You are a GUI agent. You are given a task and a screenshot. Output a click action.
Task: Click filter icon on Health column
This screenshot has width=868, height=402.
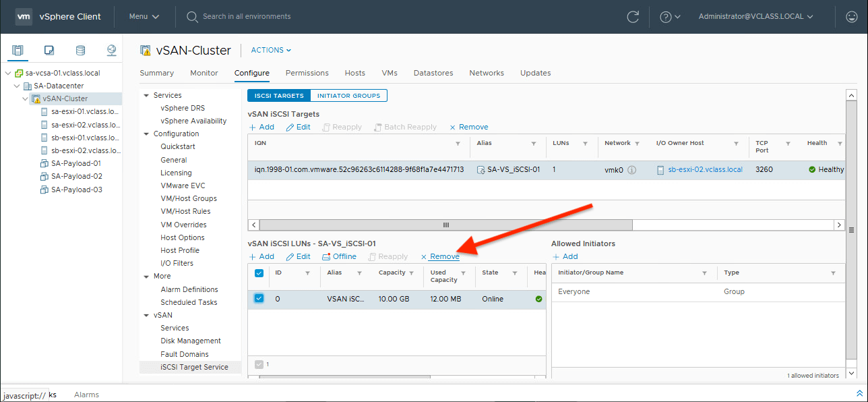click(840, 144)
